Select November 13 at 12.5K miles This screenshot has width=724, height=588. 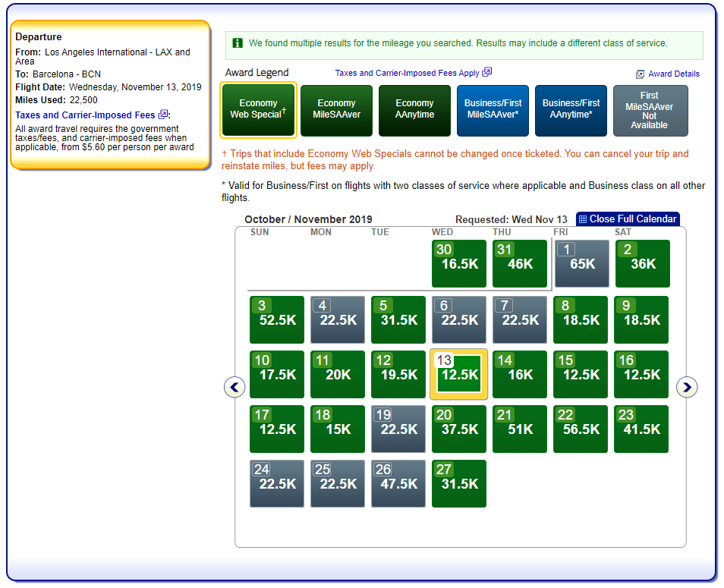tap(459, 374)
